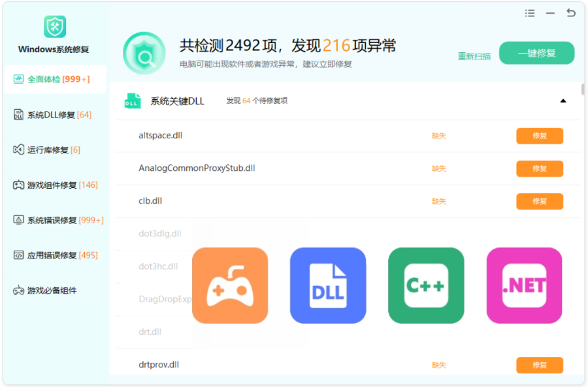Collapse the 系统关键DLL section

click(x=563, y=101)
